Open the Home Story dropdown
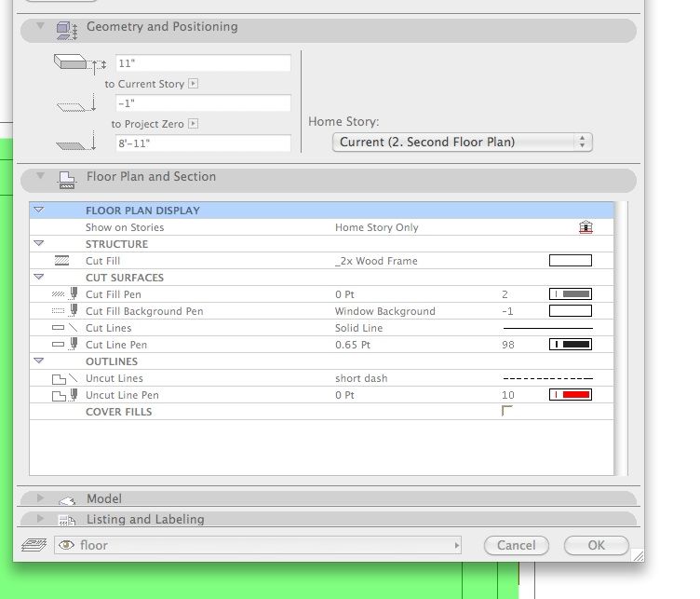Image resolution: width=700 pixels, height=599 pixels. pyautogui.click(x=463, y=142)
